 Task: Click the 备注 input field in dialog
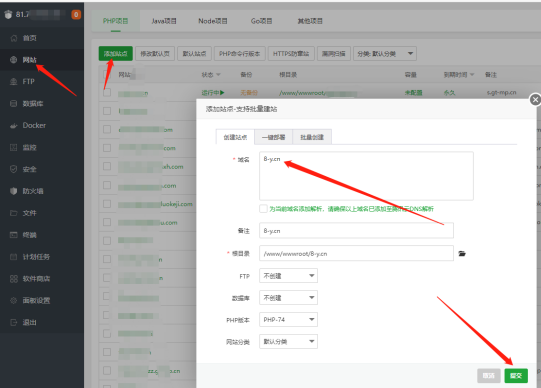(x=356, y=231)
